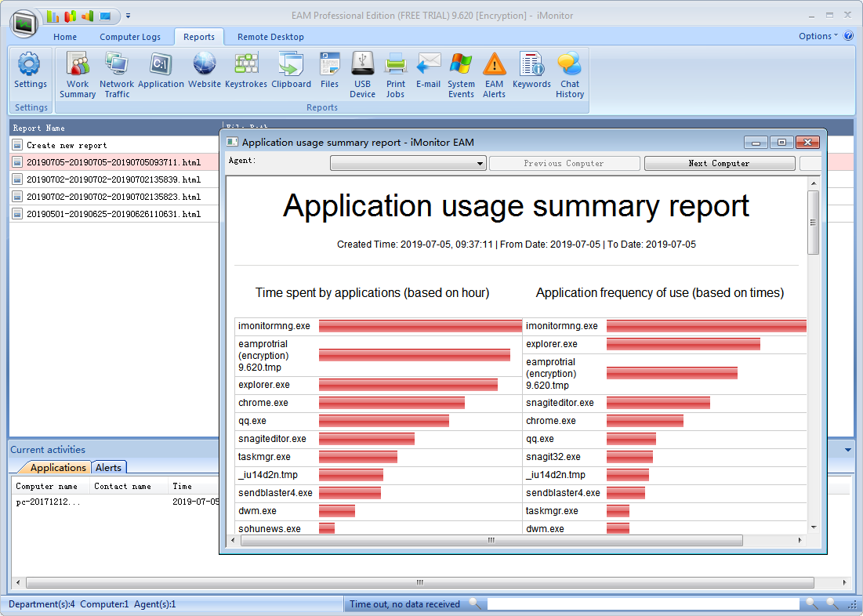Click the last magnifier at the status bar's right end

click(832, 604)
